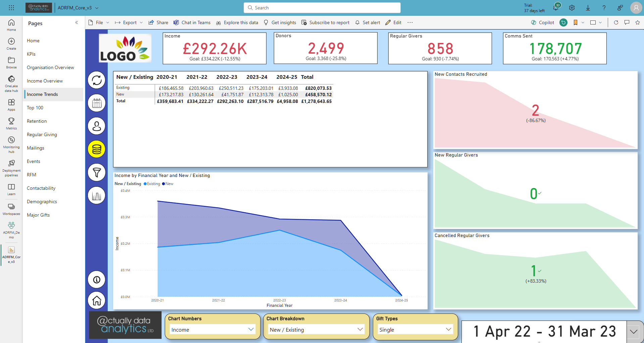The image size is (644, 343).
Task: Expand the Chart Numbers Income dropdown
Action: click(212, 330)
